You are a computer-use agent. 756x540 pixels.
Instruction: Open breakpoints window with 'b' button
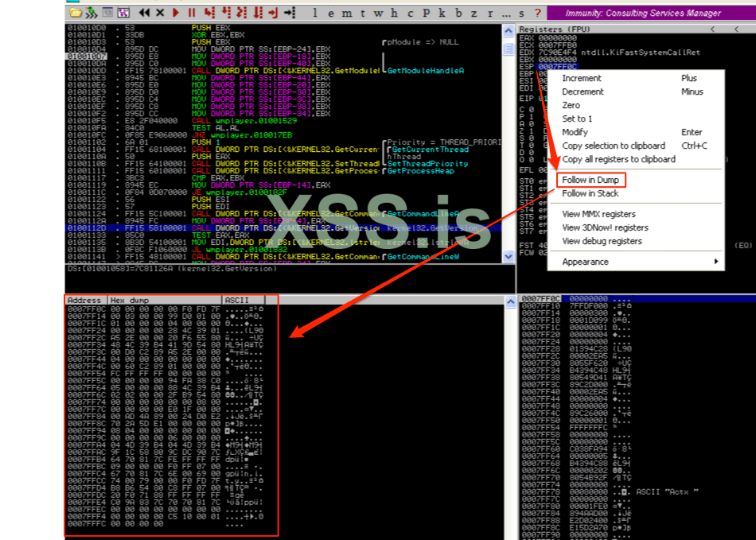458,13
